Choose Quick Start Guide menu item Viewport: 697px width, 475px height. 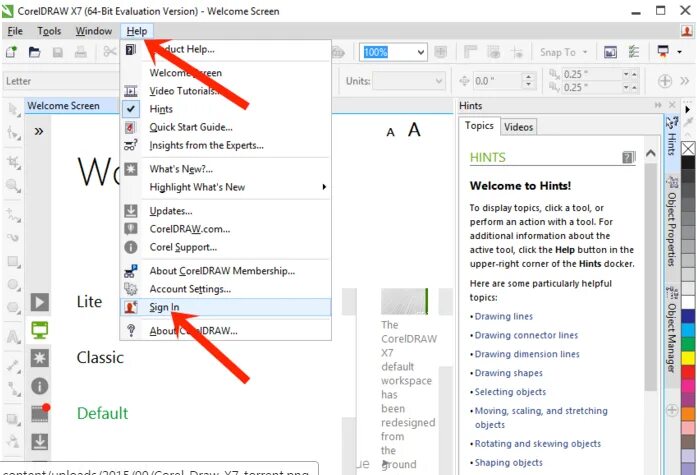tap(225, 127)
